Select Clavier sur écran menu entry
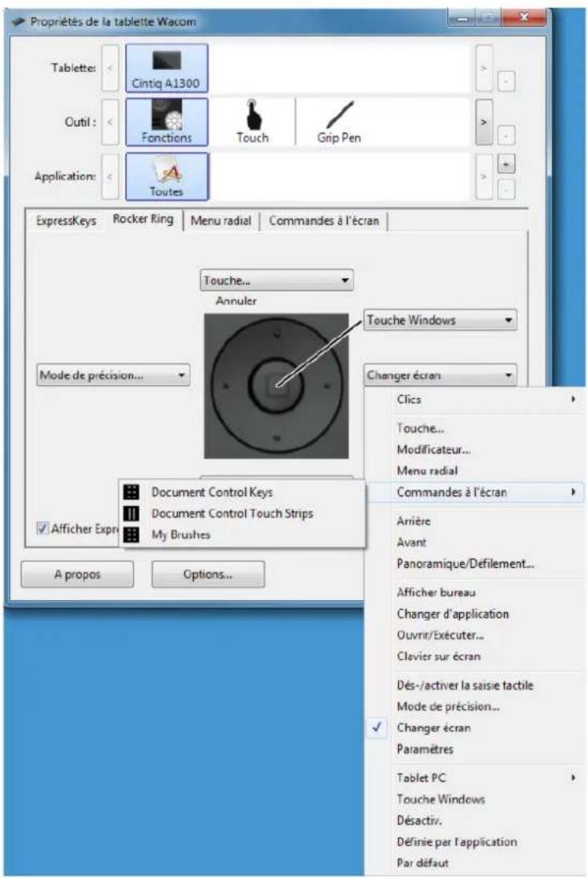Viewport: 588px width, 878px height. pyautogui.click(x=475, y=656)
